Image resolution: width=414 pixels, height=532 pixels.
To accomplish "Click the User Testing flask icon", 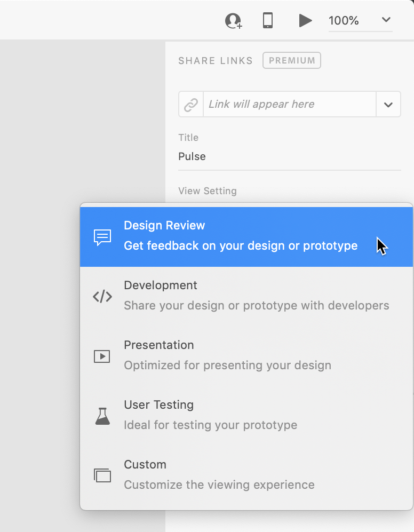I will point(102,416).
